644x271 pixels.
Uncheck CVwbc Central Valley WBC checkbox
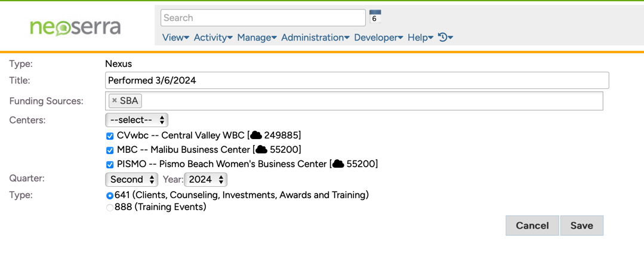(x=110, y=136)
